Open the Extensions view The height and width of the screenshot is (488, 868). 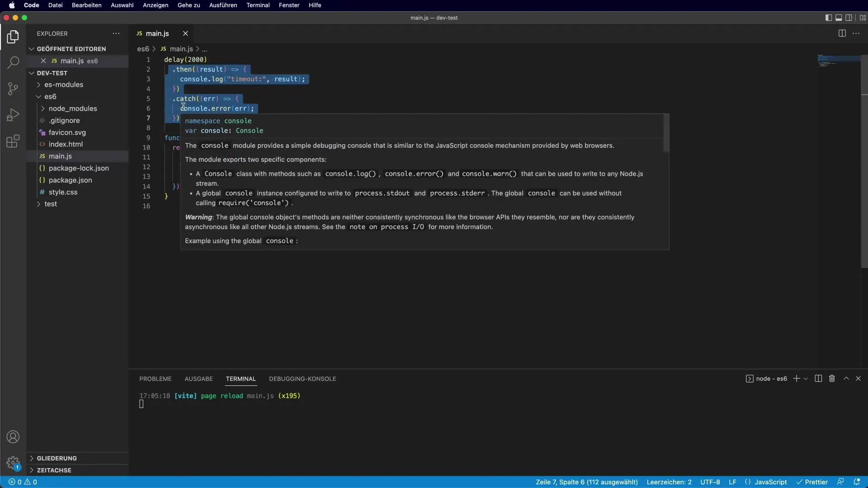13,141
